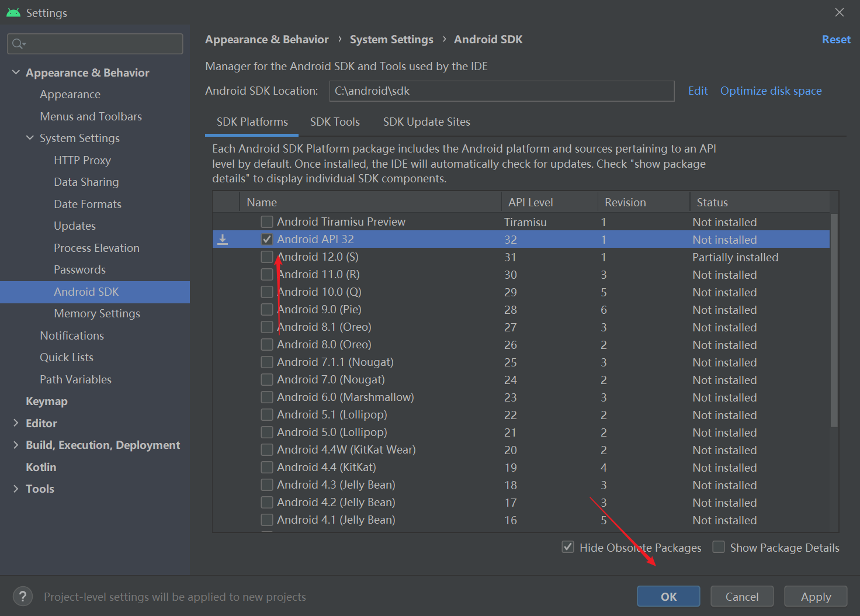The width and height of the screenshot is (860, 616).
Task: Click the search magnifier icon in settings
Action: tap(18, 44)
